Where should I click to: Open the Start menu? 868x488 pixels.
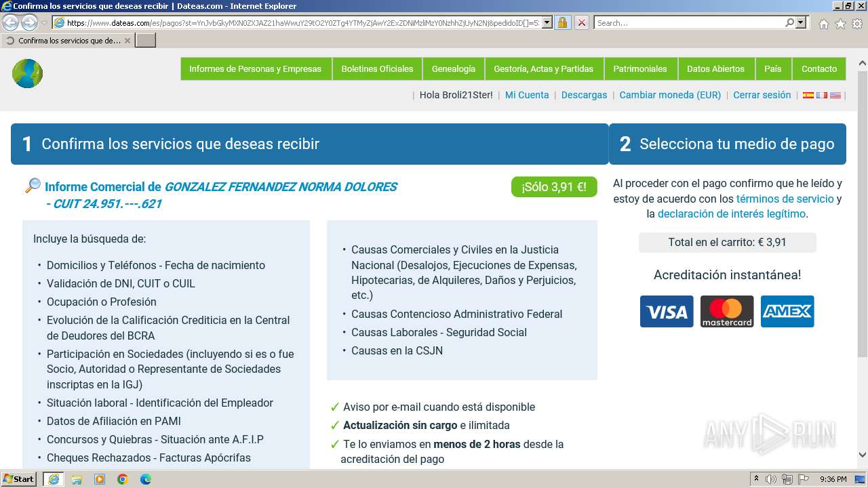(x=19, y=479)
